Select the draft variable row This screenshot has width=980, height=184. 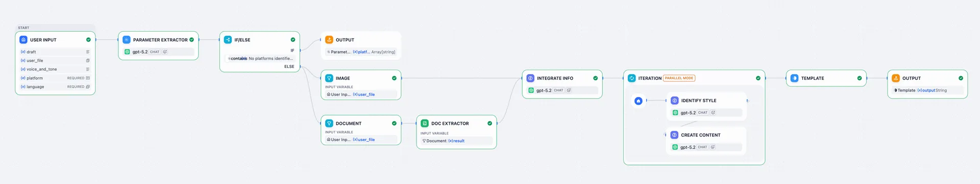point(55,52)
